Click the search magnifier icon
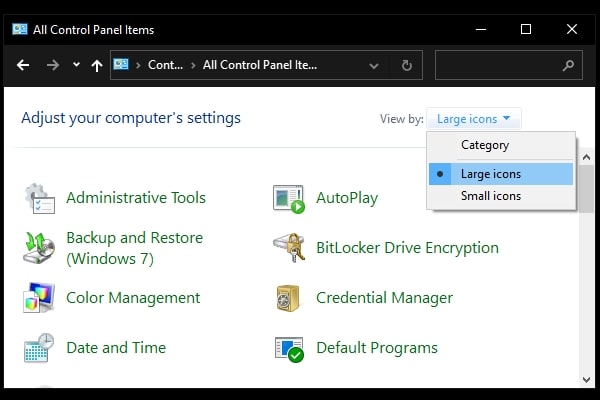Image resolution: width=600 pixels, height=400 pixels. 568,65
